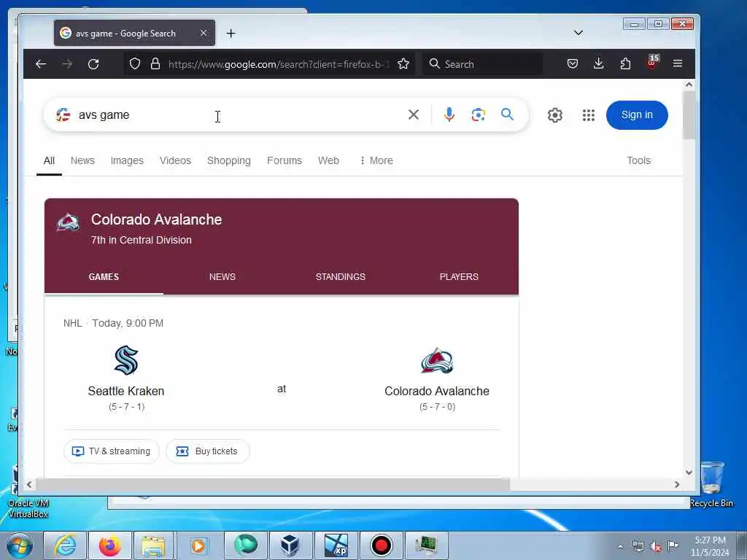Switch to the Images results tab
Viewport: 747px width, 560px height.
point(127,160)
